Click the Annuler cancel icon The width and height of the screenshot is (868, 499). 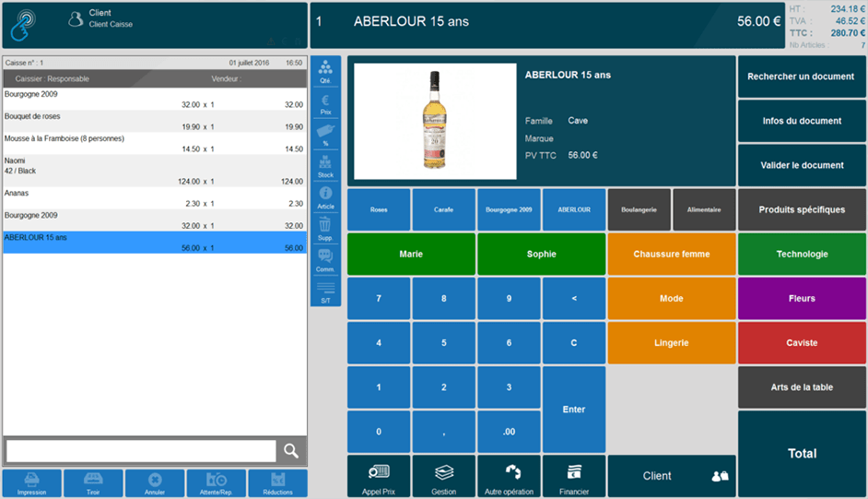point(155,483)
